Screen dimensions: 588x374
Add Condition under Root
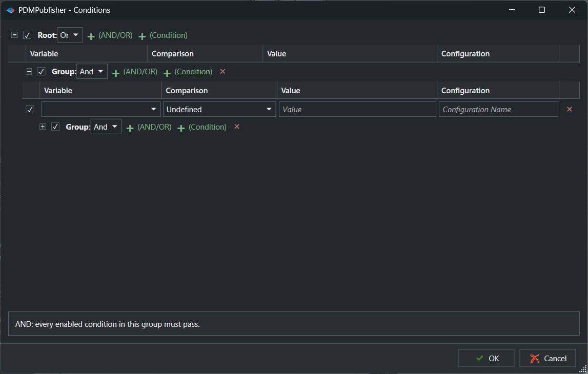163,35
